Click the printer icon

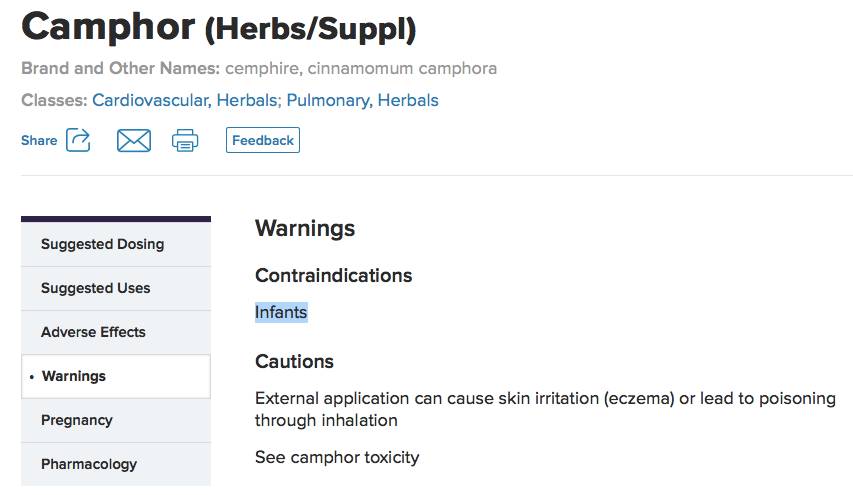click(185, 141)
